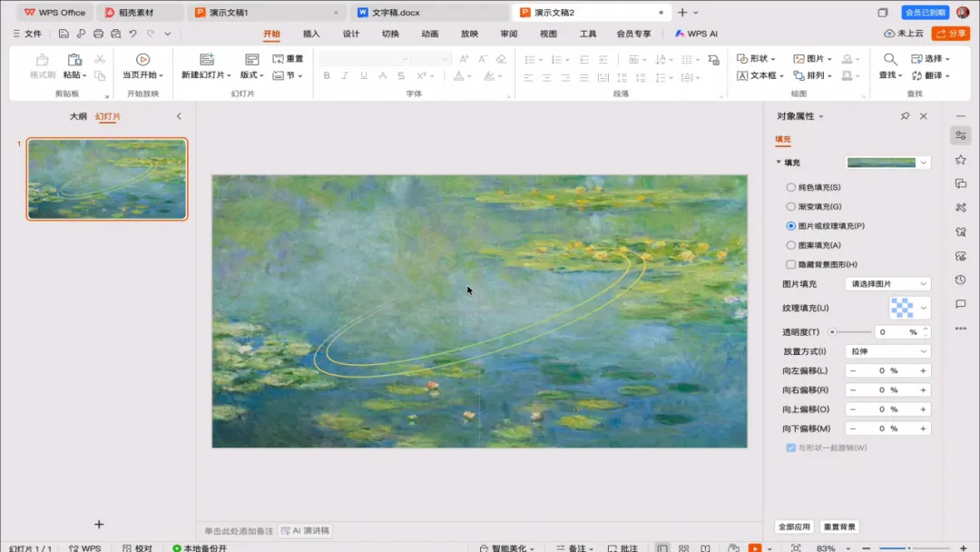Click the properties sliders icon in right sidebar
This screenshot has width=980, height=552.
(961, 135)
